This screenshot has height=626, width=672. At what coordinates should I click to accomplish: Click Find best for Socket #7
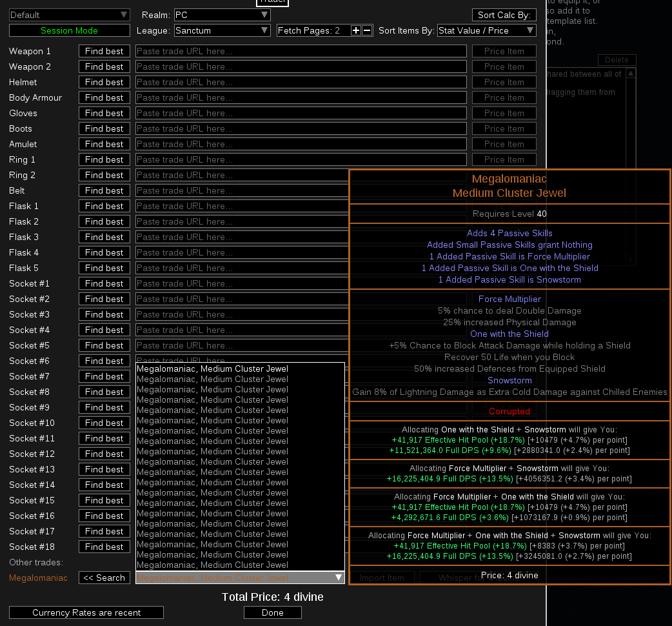point(104,376)
